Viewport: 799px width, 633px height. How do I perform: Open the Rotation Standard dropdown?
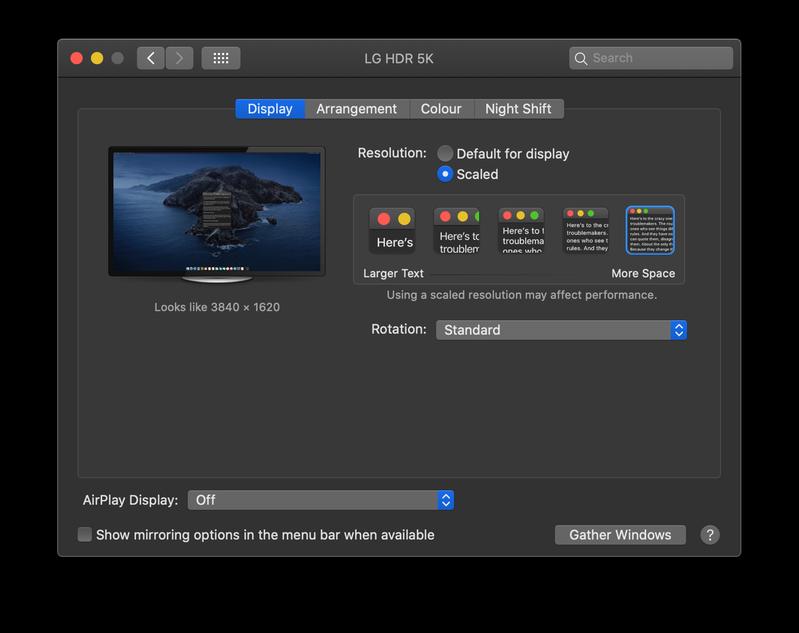tap(561, 330)
